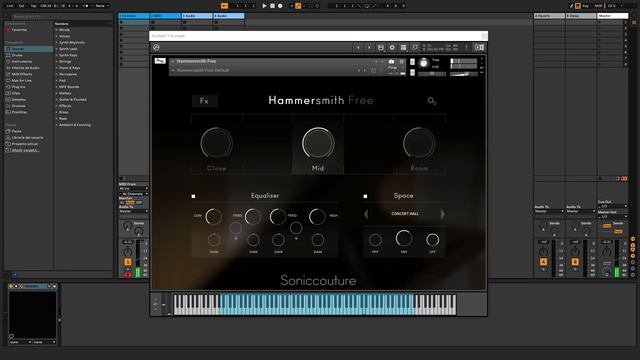Image resolution: width=640 pixels, height=360 pixels.
Task: Click the Kontakt rack view icon
Action: (403, 47)
